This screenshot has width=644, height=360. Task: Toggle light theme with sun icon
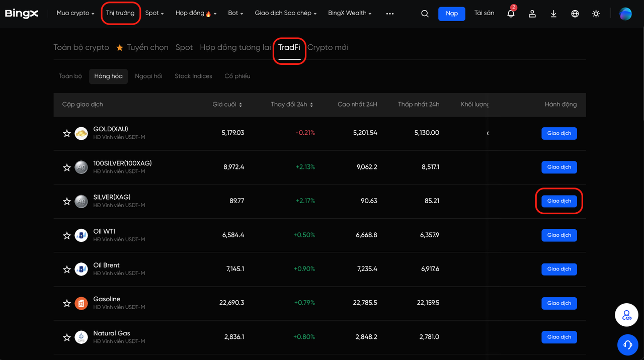tap(596, 14)
